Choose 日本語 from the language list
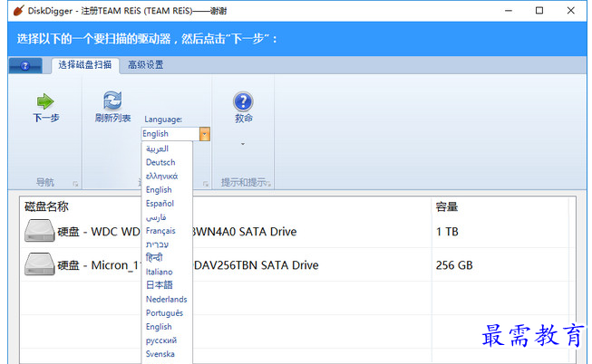 pos(159,285)
